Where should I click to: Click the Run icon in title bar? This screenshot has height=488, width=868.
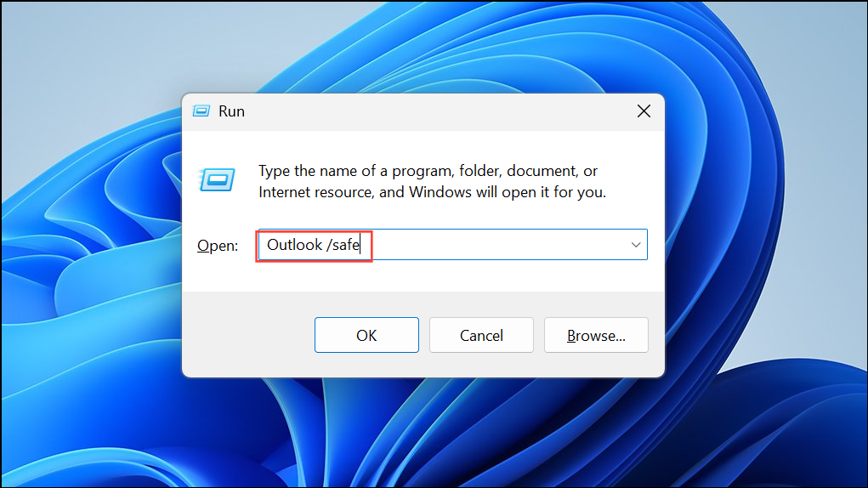(201, 111)
